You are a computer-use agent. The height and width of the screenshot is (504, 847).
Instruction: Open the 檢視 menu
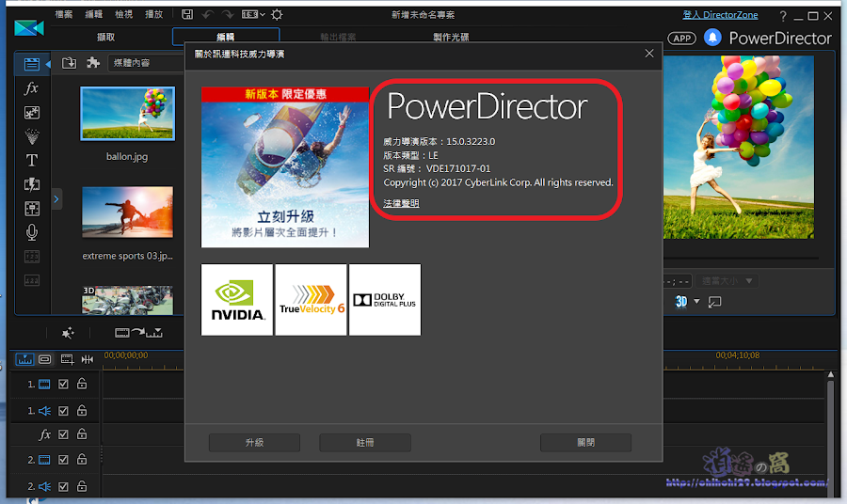(123, 14)
